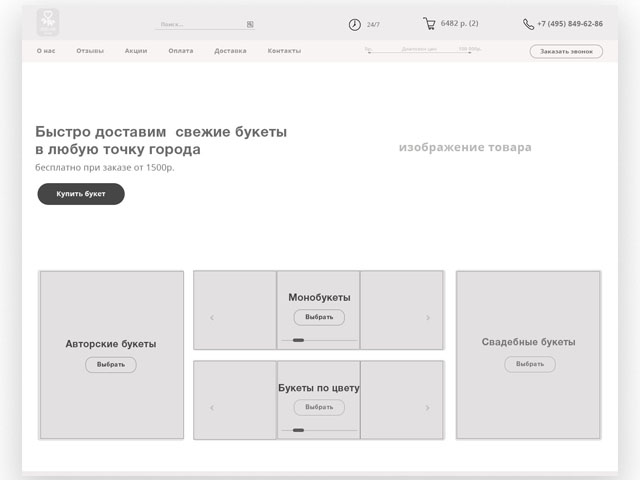
Task: Click the Монобукеты carousel progress indicator
Action: point(298,340)
